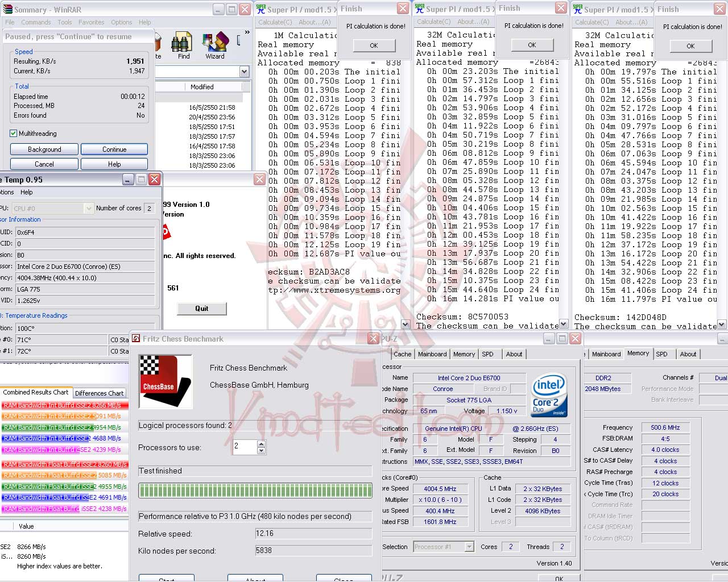Click the red RAM Bandwidth Int 8266 MB/s bar
728x582 pixels.
pos(65,405)
